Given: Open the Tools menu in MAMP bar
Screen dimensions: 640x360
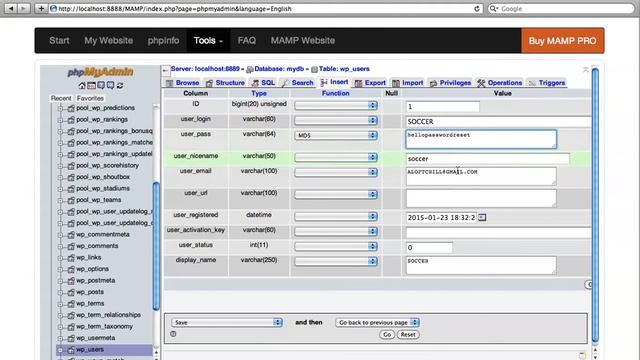Looking at the screenshot, I should point(208,40).
